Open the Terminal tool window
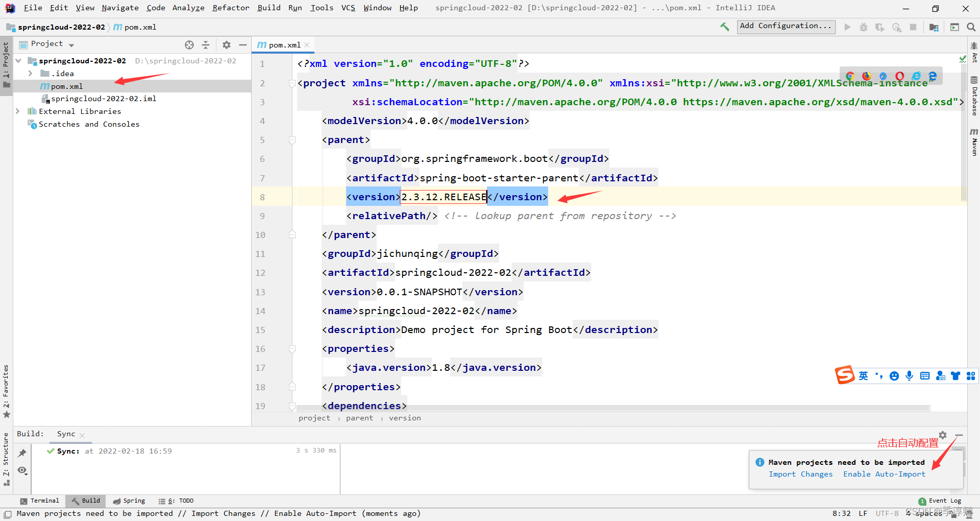The height and width of the screenshot is (521, 980). coord(40,501)
